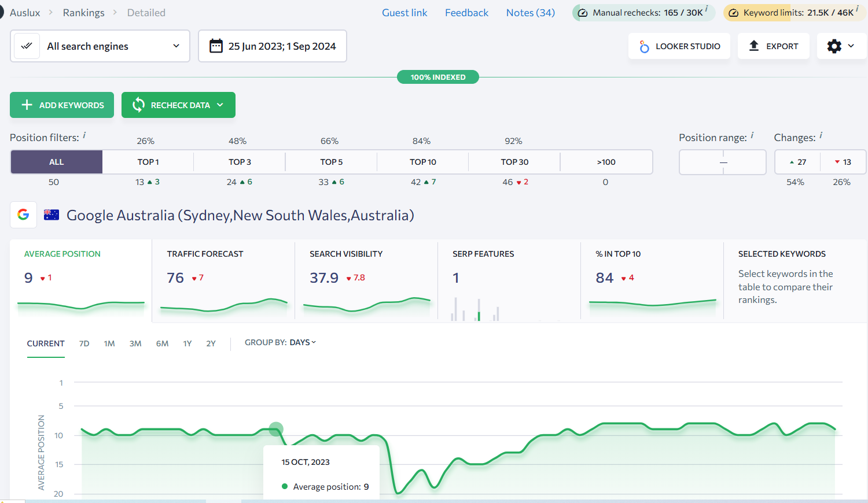Click the Export button
The image size is (868, 503).
tap(774, 46)
